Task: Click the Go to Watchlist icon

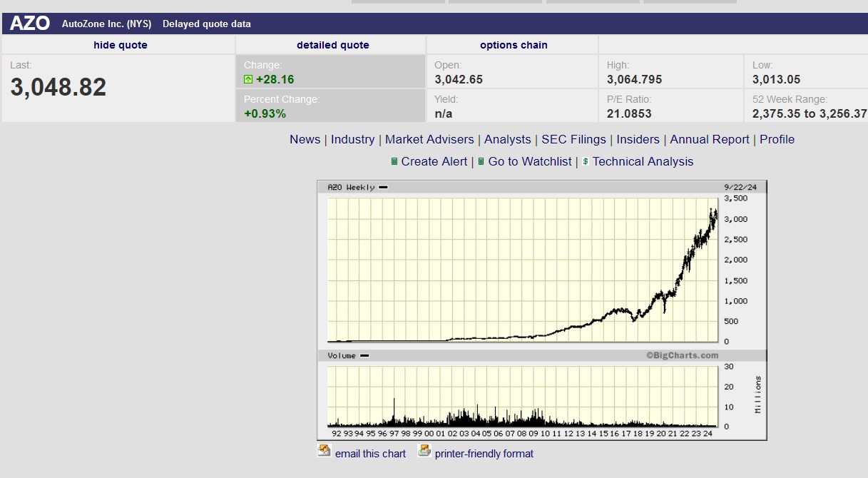Action: click(481, 162)
